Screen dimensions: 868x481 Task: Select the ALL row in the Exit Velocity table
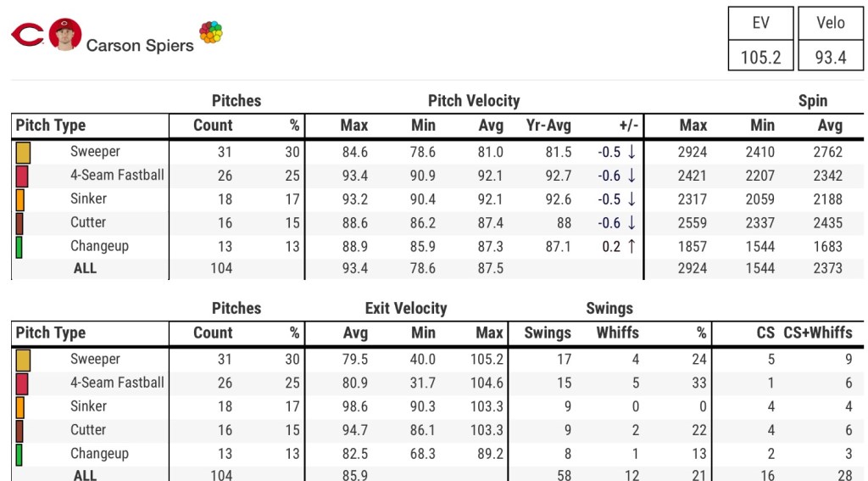click(85, 475)
